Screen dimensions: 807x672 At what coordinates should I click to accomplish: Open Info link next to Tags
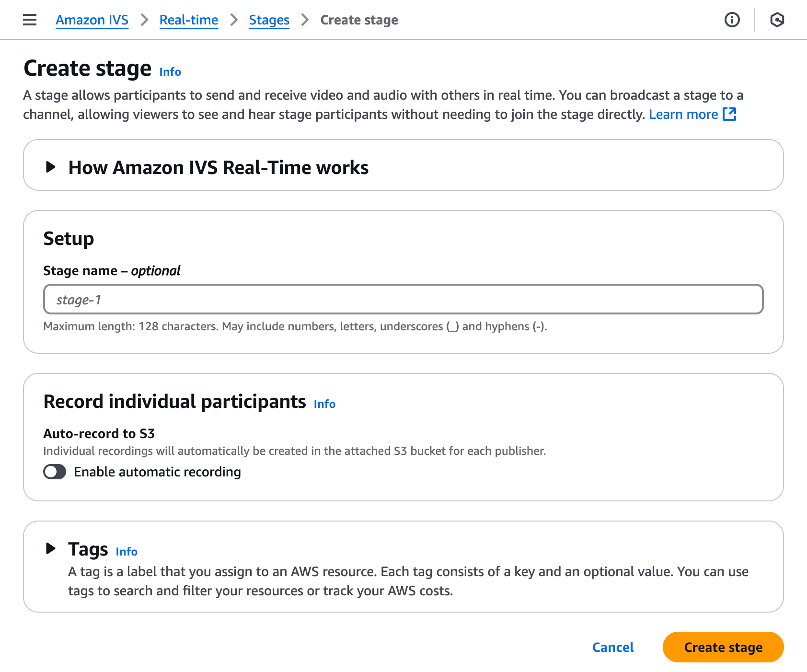click(127, 552)
